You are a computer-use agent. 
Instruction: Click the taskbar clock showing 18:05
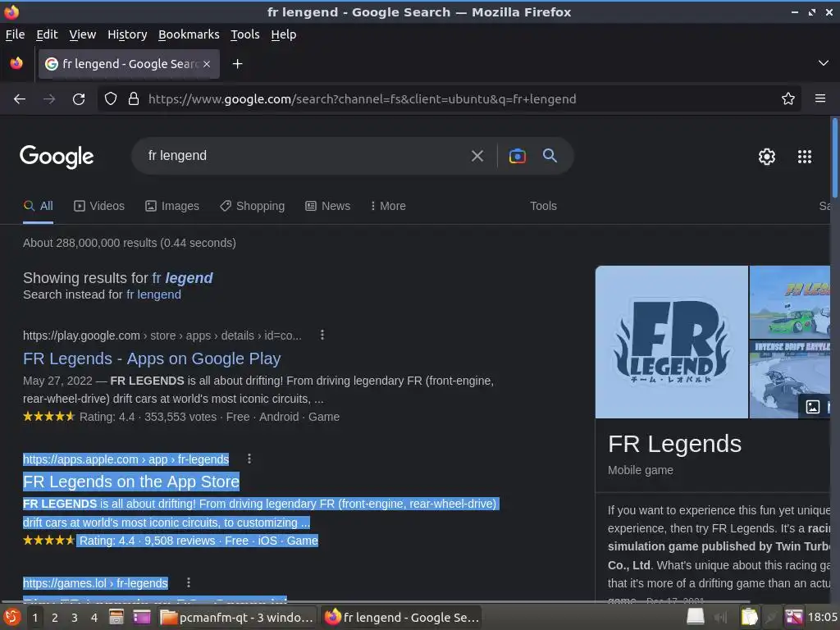pos(822,618)
